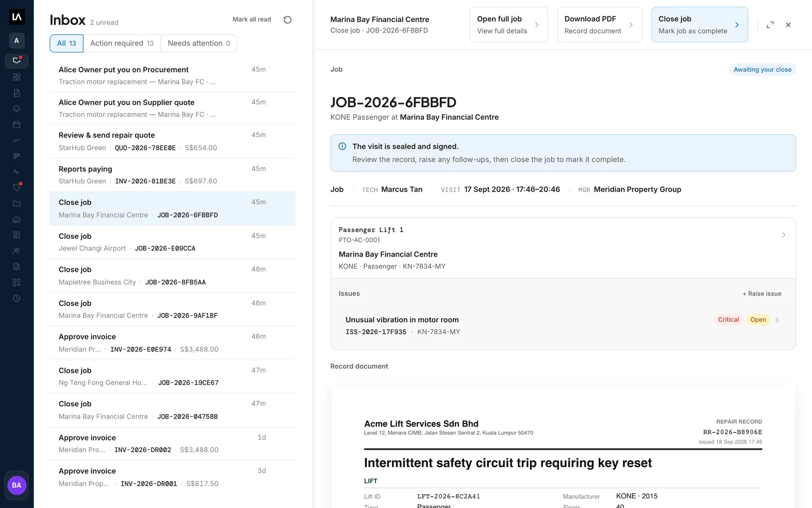
Task: Switch to the Needs attention tab
Action: pos(199,43)
